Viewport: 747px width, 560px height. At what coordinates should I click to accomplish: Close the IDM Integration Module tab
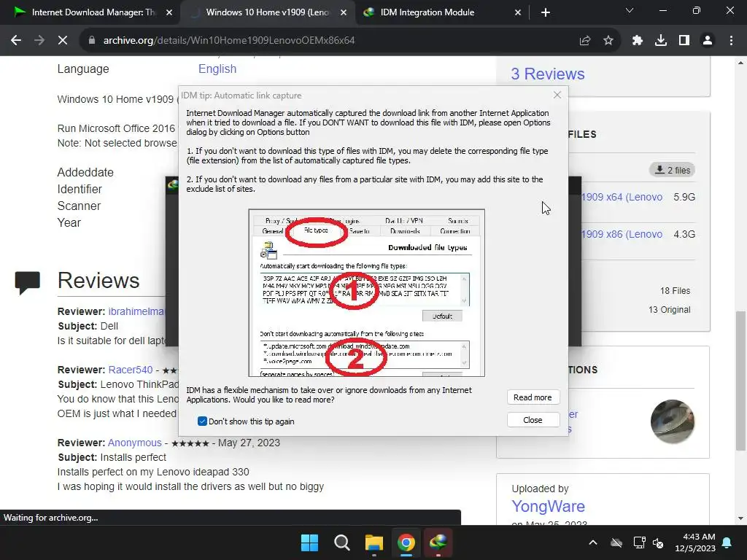(518, 12)
